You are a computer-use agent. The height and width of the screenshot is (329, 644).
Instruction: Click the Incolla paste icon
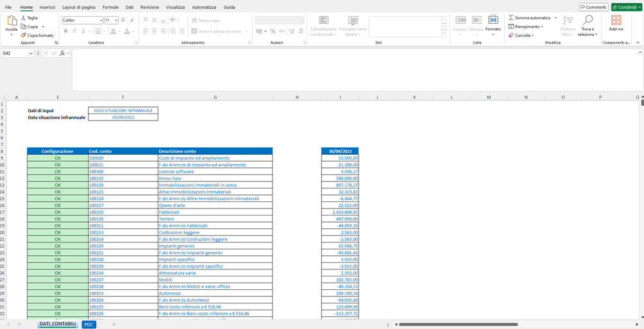click(x=11, y=21)
